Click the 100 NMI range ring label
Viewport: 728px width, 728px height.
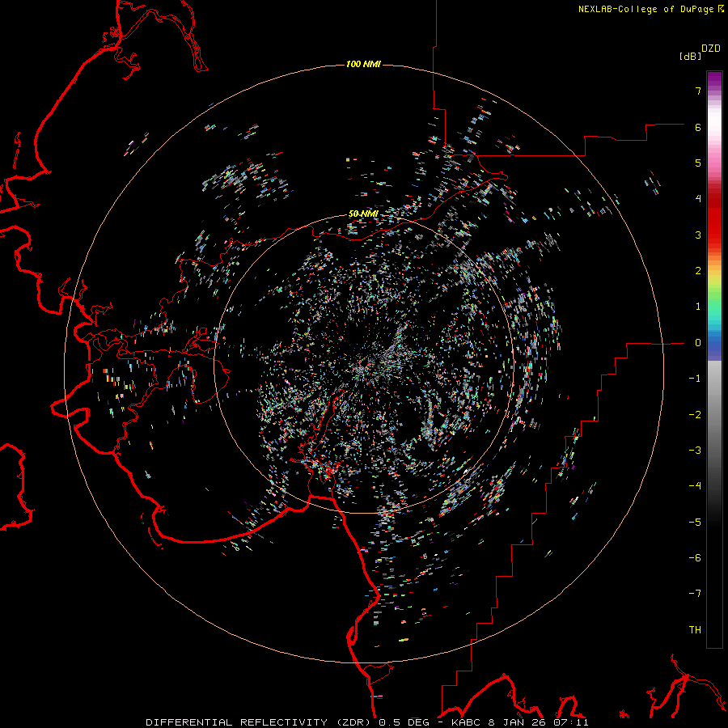pos(363,64)
